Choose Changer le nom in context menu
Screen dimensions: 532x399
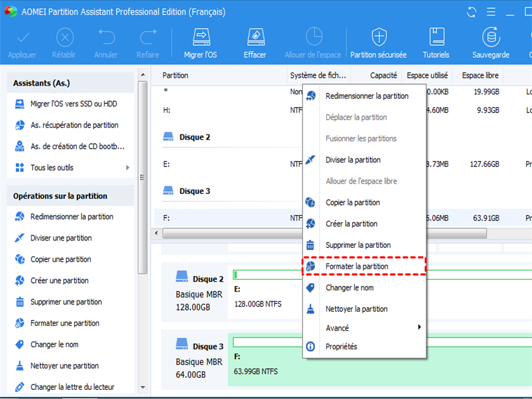pos(365,288)
